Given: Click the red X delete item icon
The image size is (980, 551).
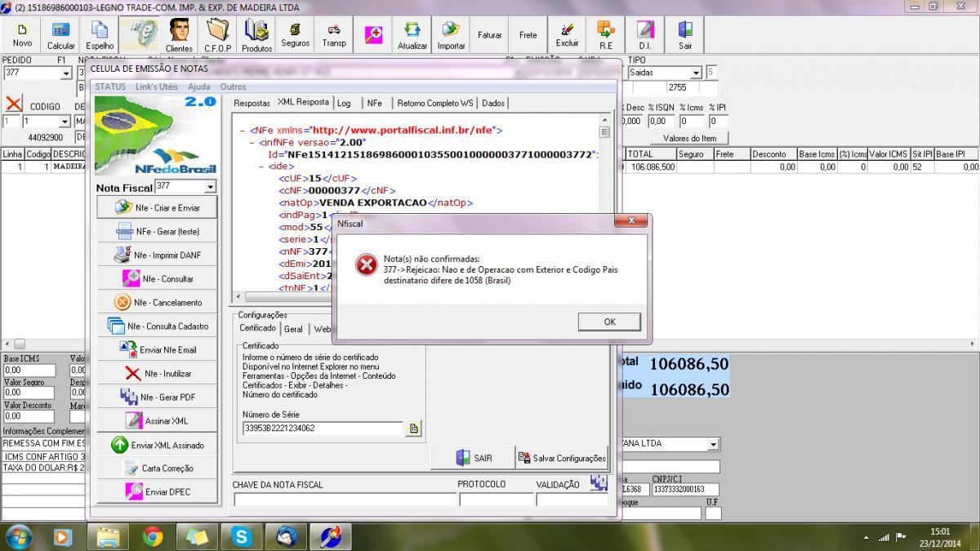Looking at the screenshot, I should point(13,104).
